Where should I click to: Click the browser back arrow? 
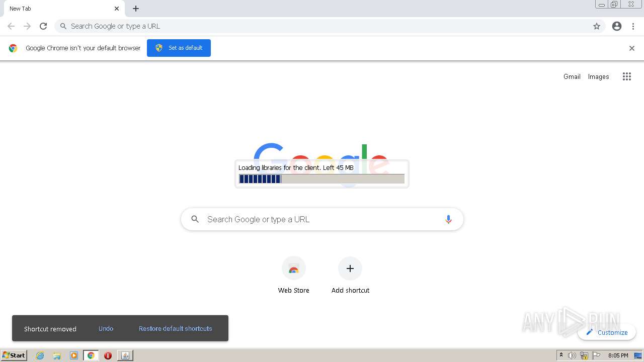coord(11,26)
